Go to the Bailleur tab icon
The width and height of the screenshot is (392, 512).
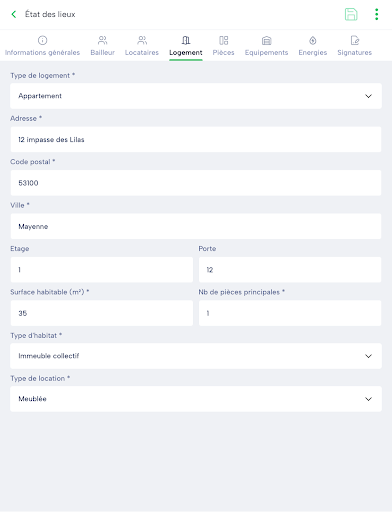(103, 40)
